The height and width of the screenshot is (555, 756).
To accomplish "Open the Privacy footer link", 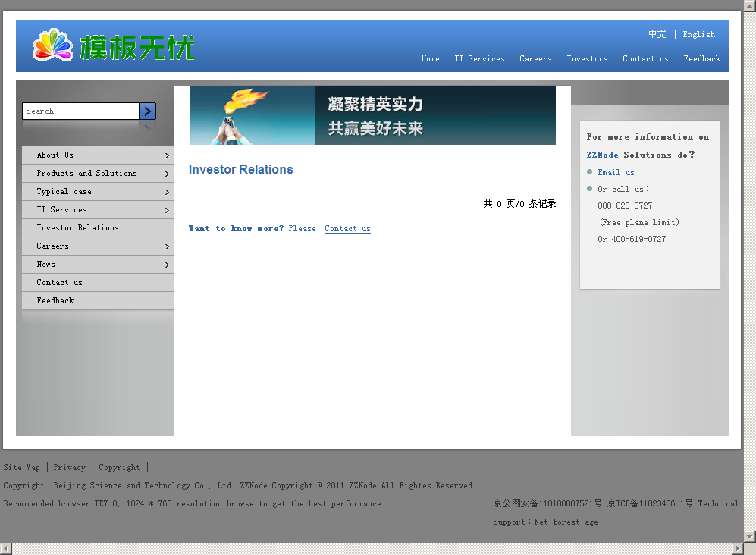I will click(x=69, y=467).
